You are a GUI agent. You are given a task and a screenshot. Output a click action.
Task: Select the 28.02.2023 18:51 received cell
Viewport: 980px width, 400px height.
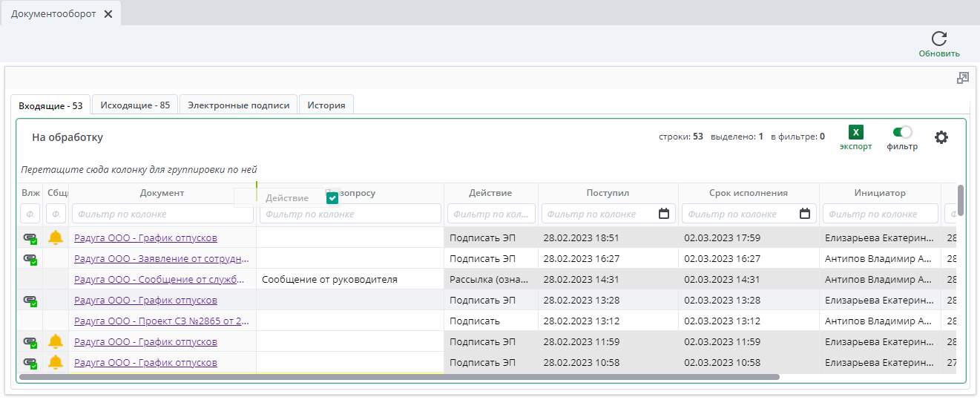(x=608, y=238)
